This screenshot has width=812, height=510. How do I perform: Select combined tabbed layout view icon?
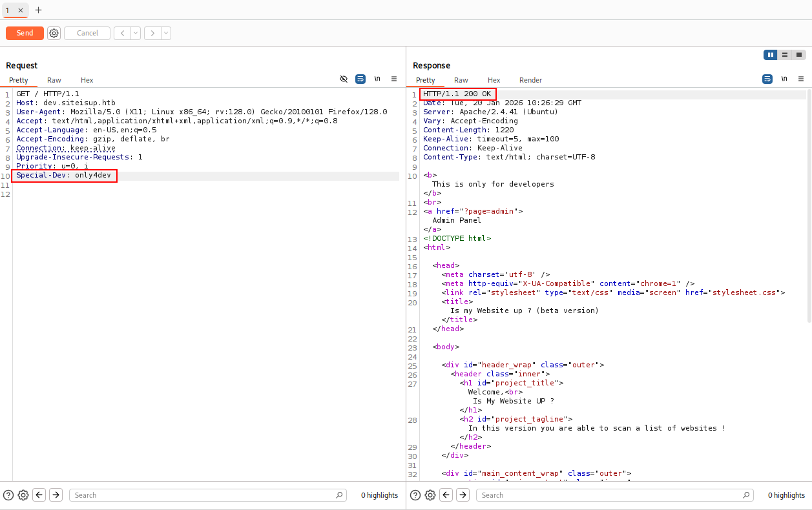tap(799, 55)
